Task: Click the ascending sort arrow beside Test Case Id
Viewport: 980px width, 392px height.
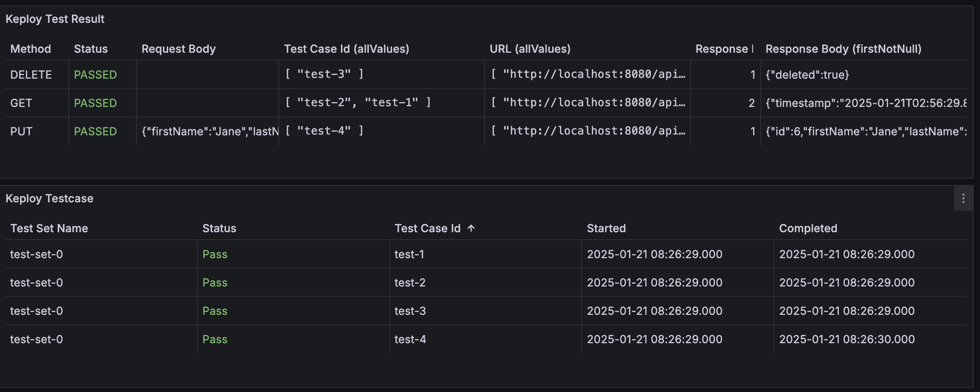Action: [x=471, y=228]
